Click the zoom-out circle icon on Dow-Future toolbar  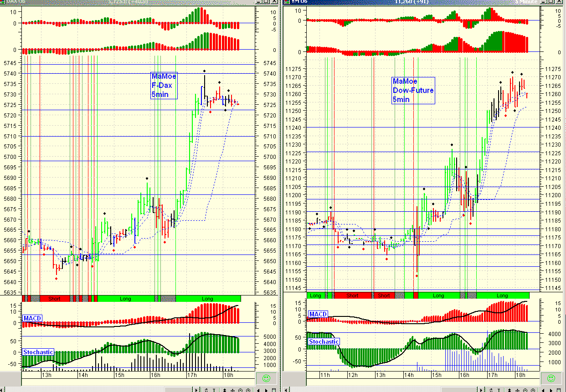click(525, 389)
